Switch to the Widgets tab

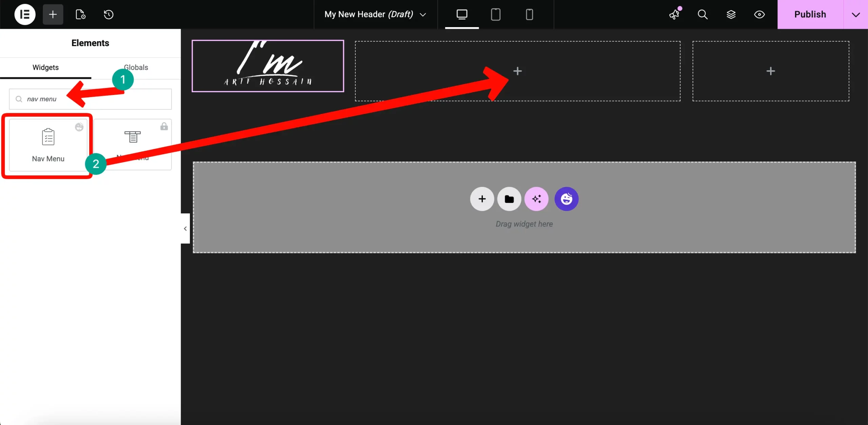pos(45,67)
